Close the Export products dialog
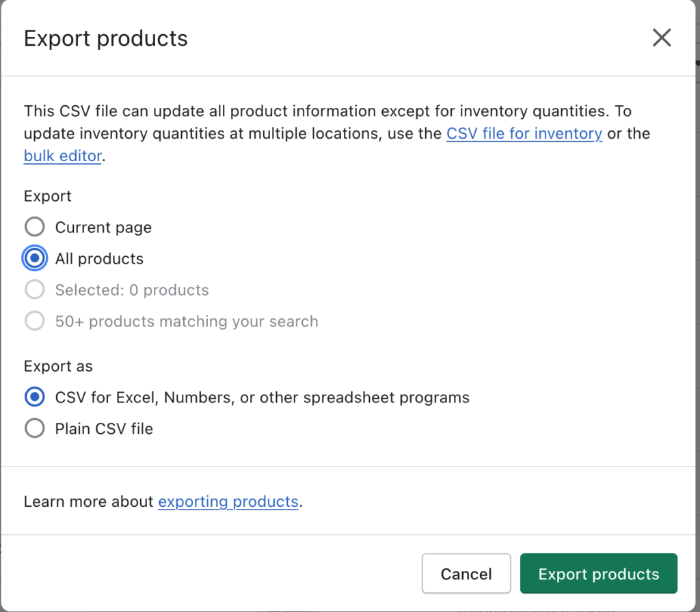700x612 pixels. click(x=662, y=38)
